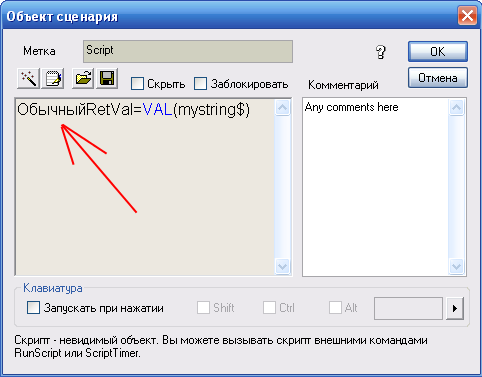This screenshot has height=377, width=482.
Task: Enable the Скрыть checkbox
Action: pos(137,84)
